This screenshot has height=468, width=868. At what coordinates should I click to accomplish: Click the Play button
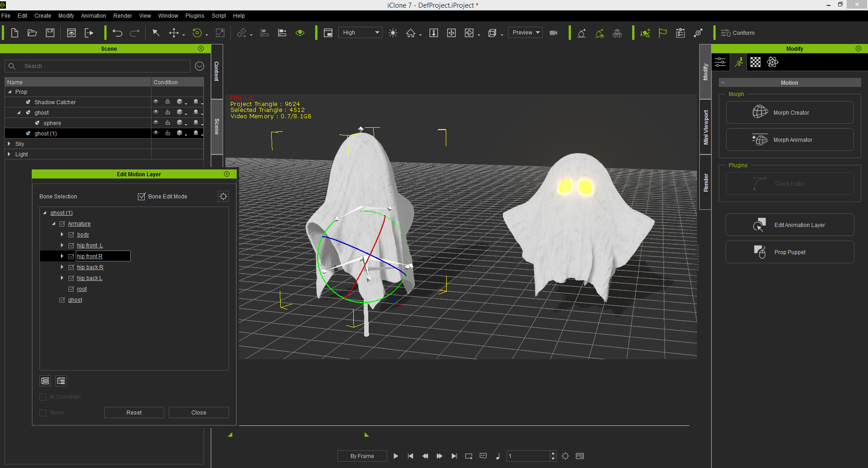point(395,456)
